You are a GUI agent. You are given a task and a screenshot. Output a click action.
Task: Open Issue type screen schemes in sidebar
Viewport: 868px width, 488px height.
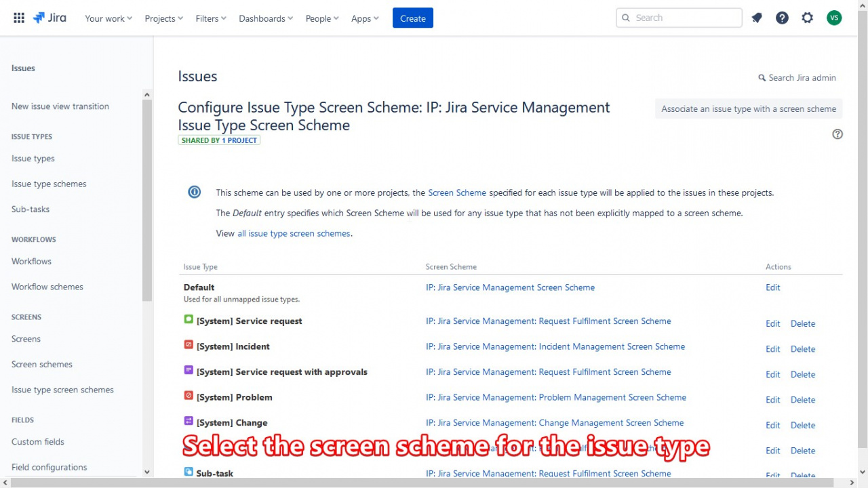pyautogui.click(x=62, y=390)
